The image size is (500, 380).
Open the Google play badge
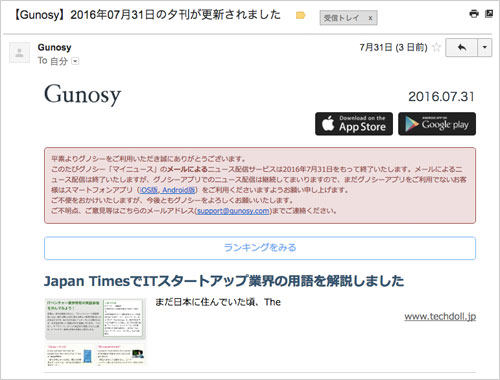coord(437,124)
